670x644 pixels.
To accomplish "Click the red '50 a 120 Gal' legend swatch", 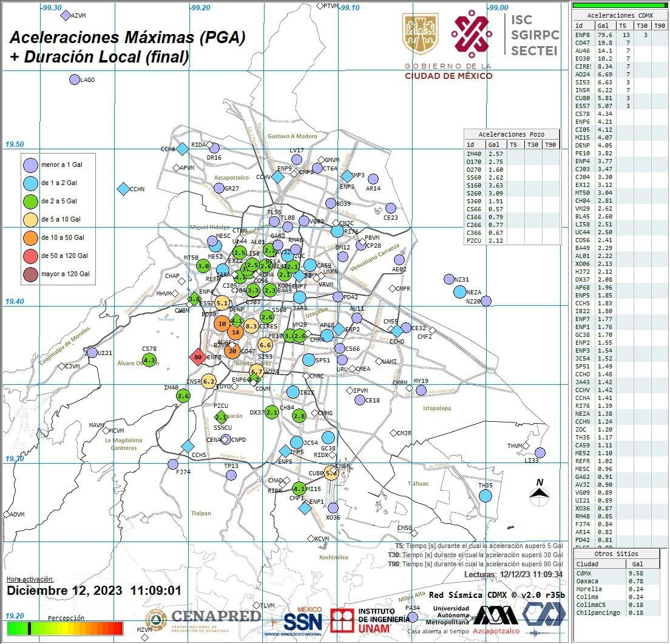I will (x=30, y=256).
